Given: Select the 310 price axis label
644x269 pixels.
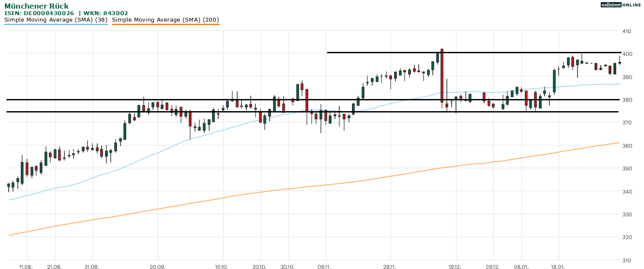Looking at the screenshot, I should pyautogui.click(x=627, y=260).
